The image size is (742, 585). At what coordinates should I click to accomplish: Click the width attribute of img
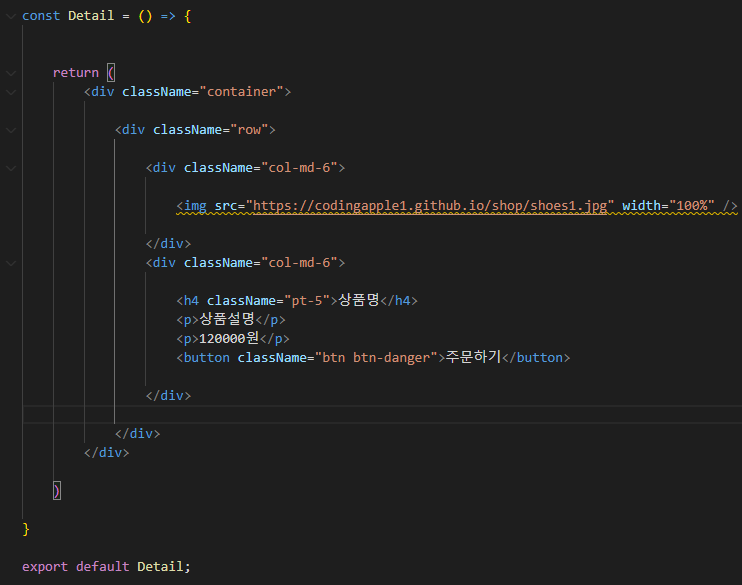click(641, 206)
